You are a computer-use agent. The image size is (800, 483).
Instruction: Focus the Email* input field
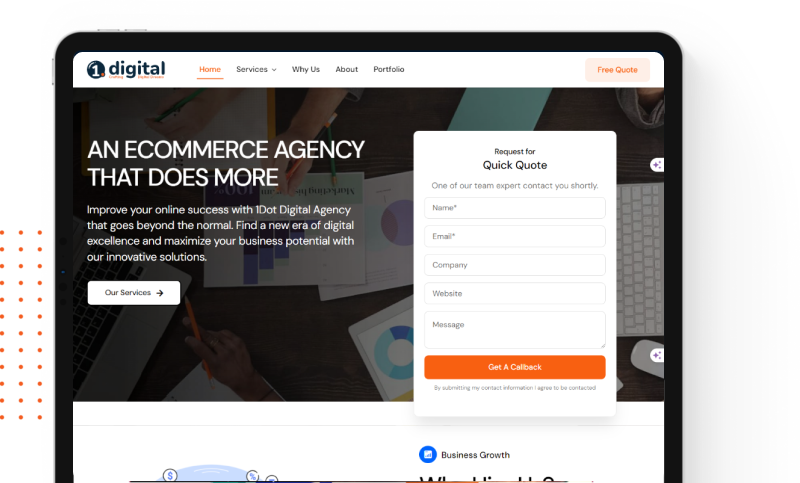[x=515, y=237]
